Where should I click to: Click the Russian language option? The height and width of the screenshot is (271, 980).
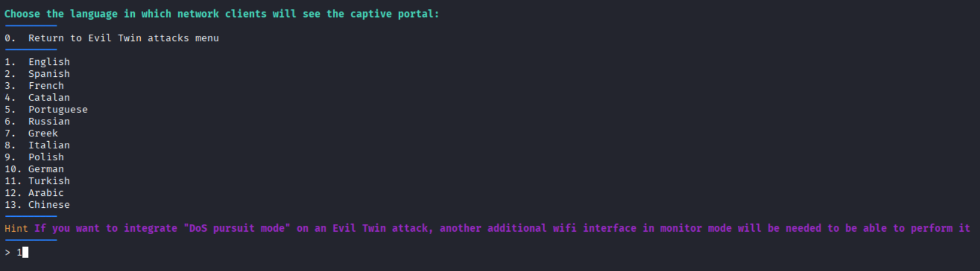tap(49, 122)
